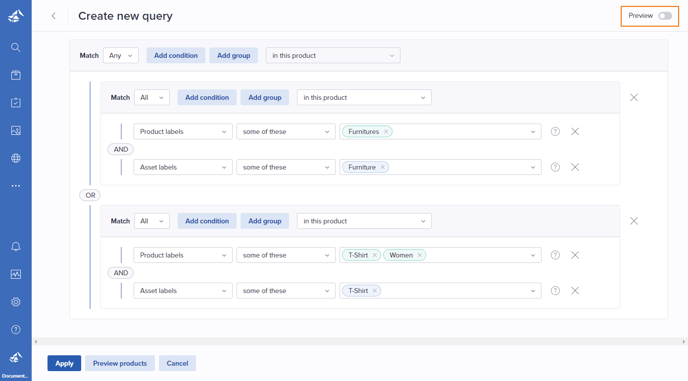
Task: Open notifications bell icon
Action: (x=16, y=247)
